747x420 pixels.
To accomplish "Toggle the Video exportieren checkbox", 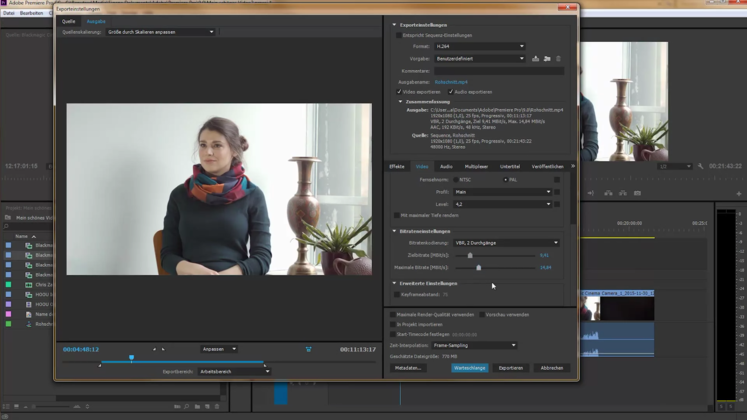I will coord(399,92).
